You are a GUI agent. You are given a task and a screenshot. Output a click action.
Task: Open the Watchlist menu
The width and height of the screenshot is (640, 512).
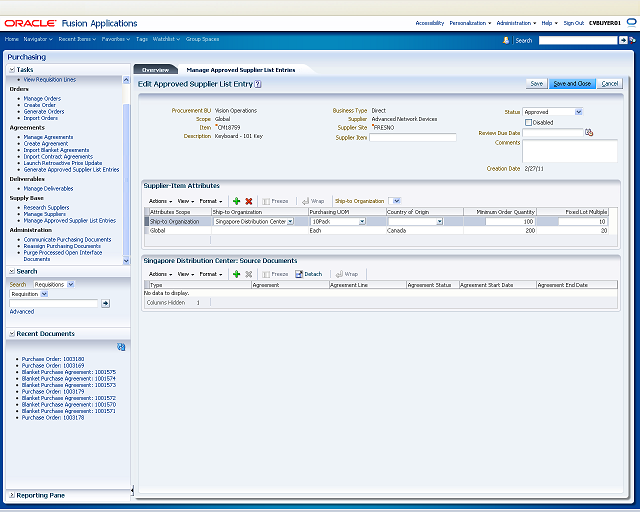(166, 39)
